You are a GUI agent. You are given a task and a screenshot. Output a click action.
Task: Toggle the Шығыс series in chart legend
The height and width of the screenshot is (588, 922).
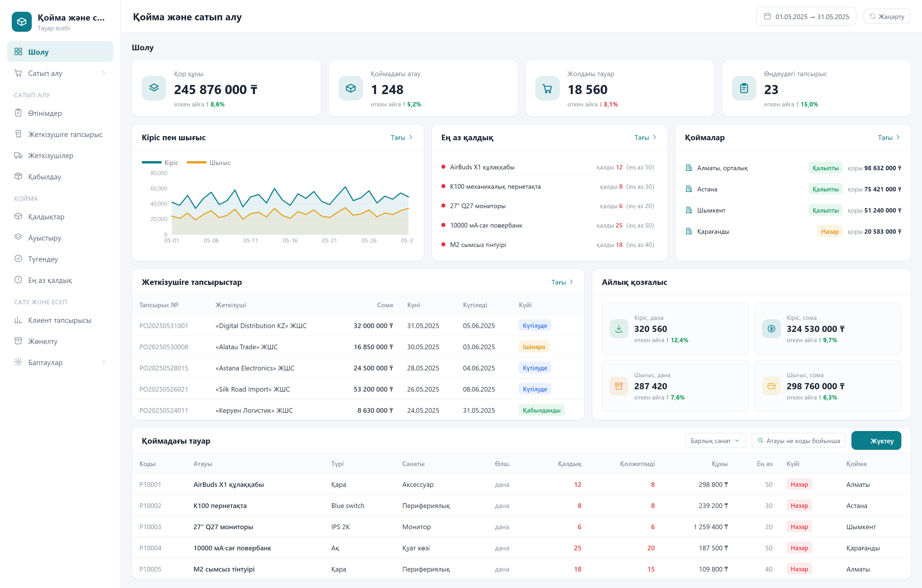(x=208, y=162)
